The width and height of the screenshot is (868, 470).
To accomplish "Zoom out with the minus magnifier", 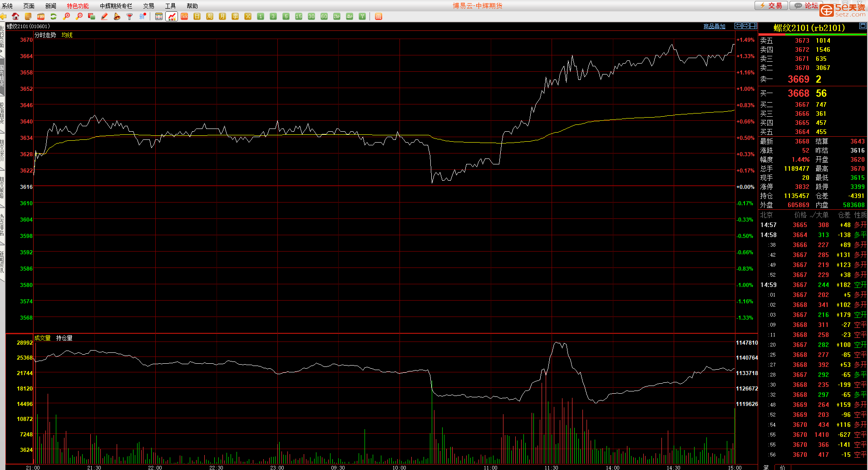I will [79, 16].
